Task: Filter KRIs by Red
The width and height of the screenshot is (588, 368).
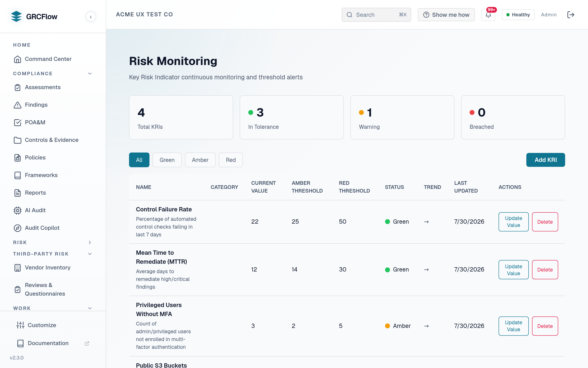Action: [231, 160]
